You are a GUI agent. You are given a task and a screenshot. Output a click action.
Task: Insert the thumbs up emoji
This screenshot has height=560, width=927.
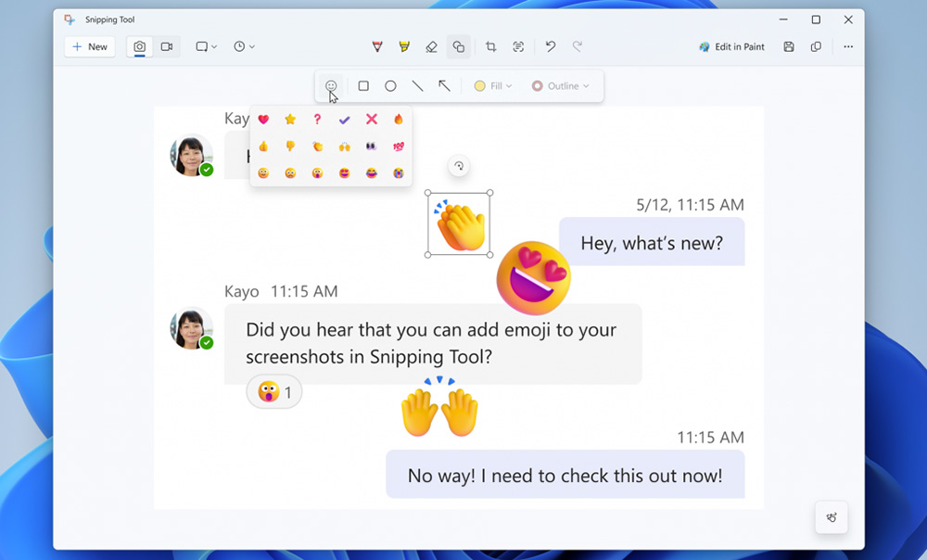click(x=263, y=146)
